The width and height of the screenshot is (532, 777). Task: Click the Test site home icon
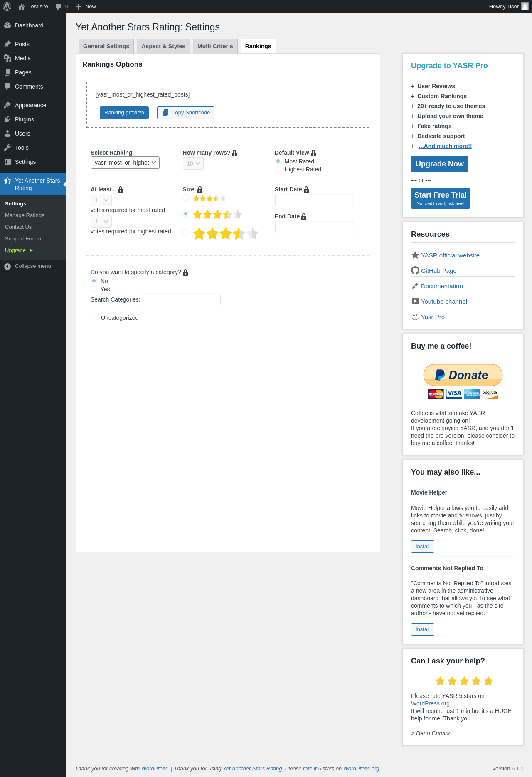click(x=22, y=7)
